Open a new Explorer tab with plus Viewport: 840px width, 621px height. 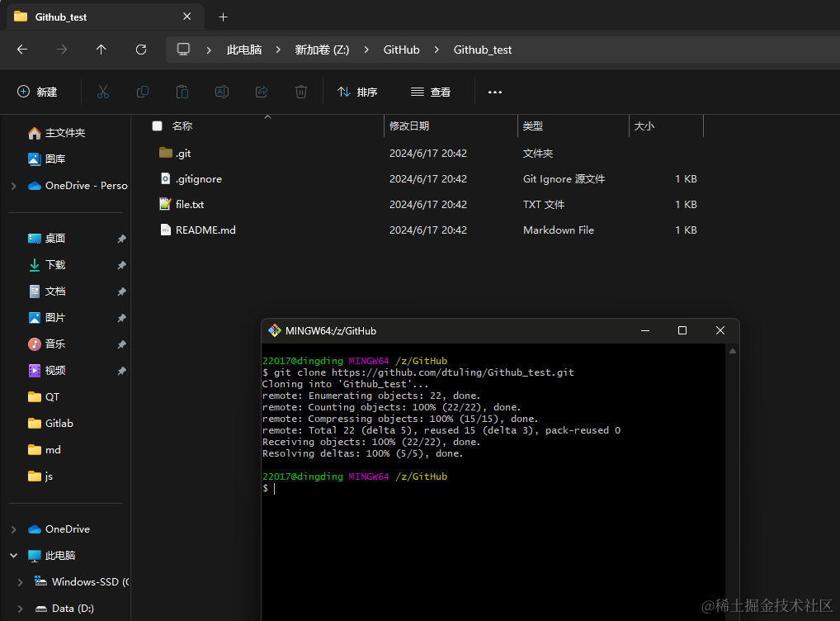coord(224,17)
